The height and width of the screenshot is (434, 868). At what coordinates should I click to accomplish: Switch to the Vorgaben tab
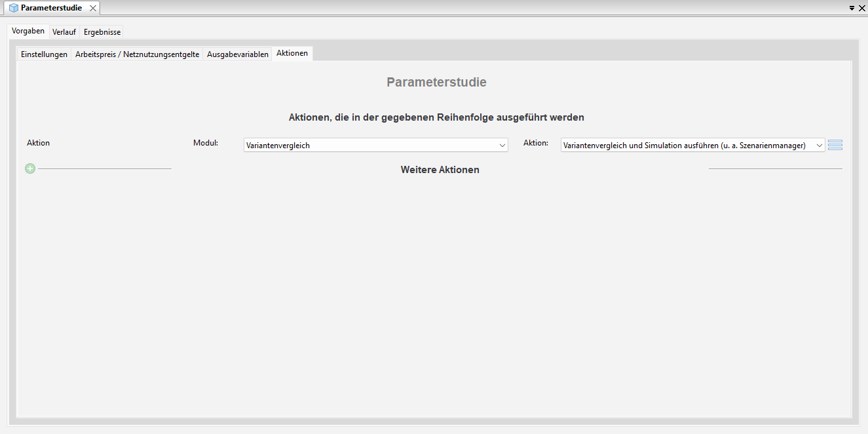point(28,31)
